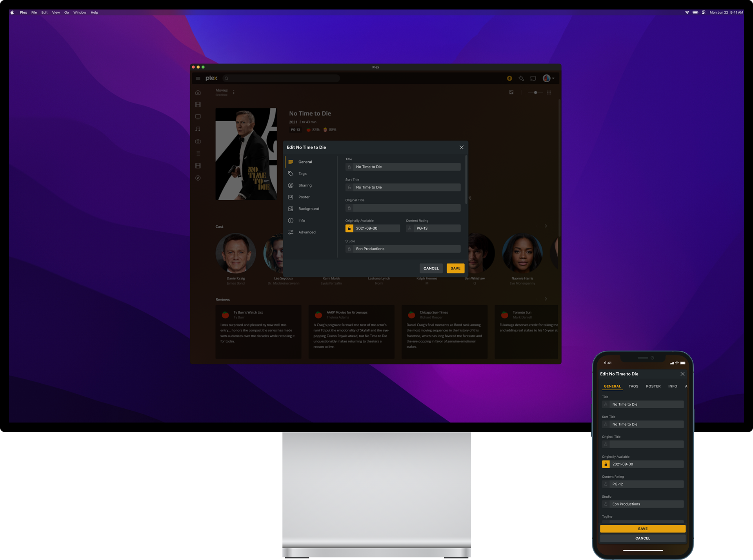The image size is (753, 560).
Task: Click the search magnifier icon in Plex
Action: [226, 78]
